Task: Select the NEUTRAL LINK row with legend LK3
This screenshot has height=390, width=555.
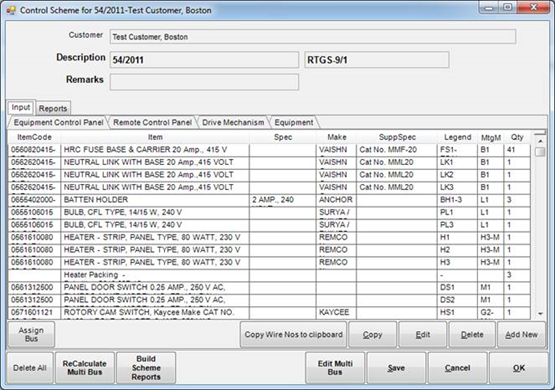Action: click(x=269, y=187)
